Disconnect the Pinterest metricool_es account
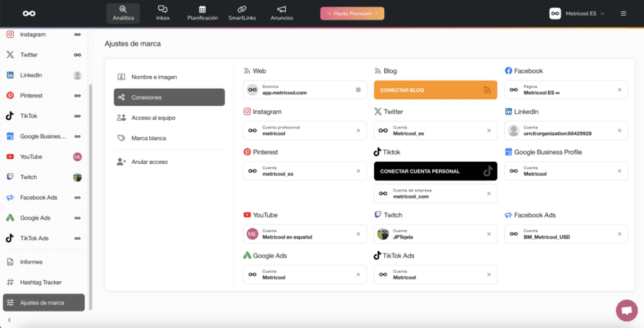The image size is (644, 328). click(x=358, y=171)
